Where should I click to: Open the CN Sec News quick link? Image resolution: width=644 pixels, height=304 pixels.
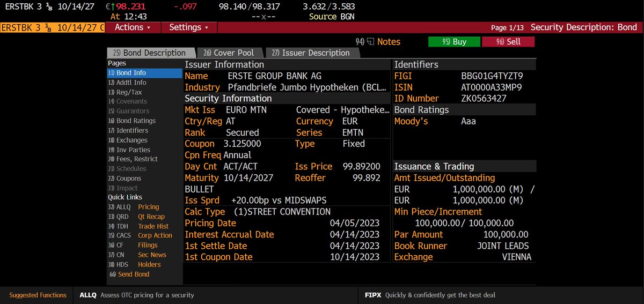coord(137,255)
